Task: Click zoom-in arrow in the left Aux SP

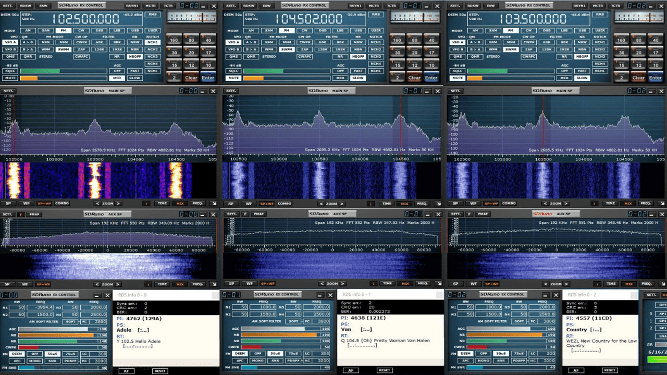Action: (118, 284)
